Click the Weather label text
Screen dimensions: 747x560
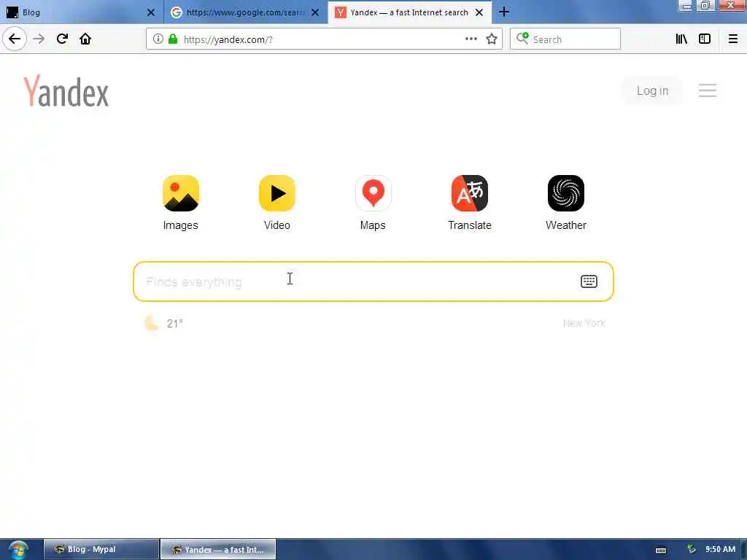[x=565, y=225]
